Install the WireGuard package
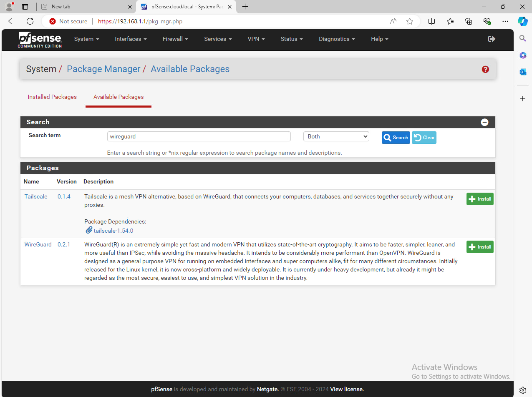Viewport: 532px width, 397px height. tap(480, 247)
